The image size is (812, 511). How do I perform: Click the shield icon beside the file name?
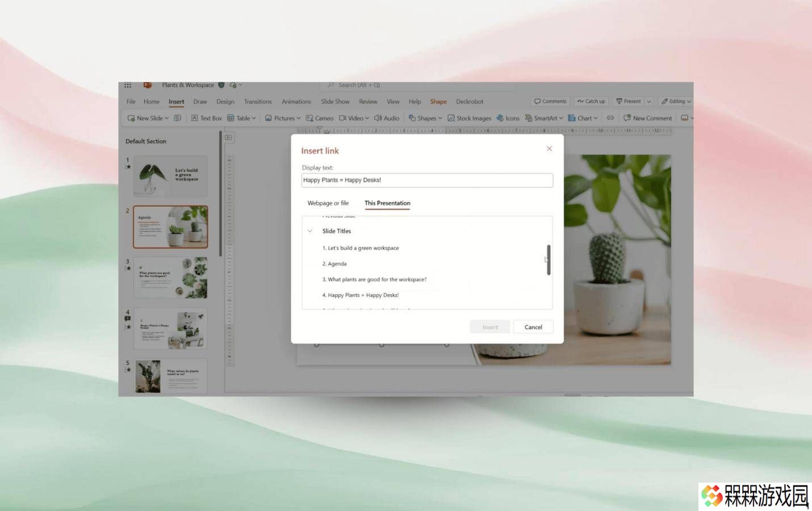(221, 85)
